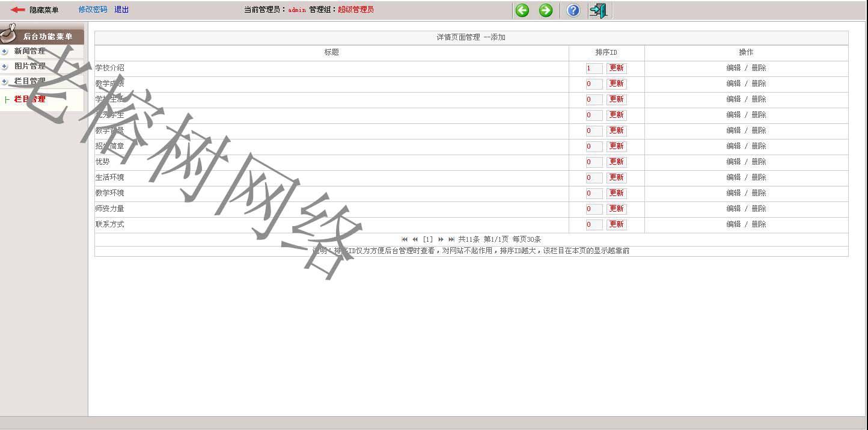868x430 pixels.
Task: Click 更新 for the 联系方式 row
Action: coord(616,224)
